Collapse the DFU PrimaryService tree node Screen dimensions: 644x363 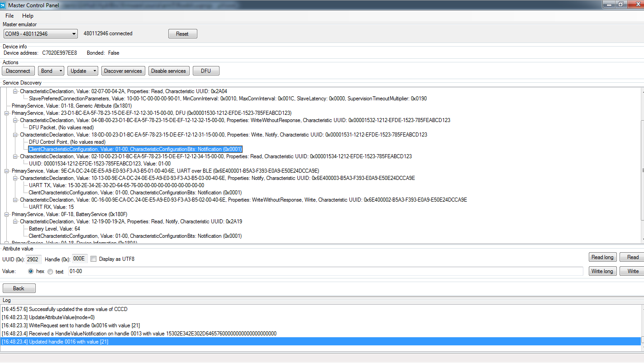pyautogui.click(x=7, y=113)
